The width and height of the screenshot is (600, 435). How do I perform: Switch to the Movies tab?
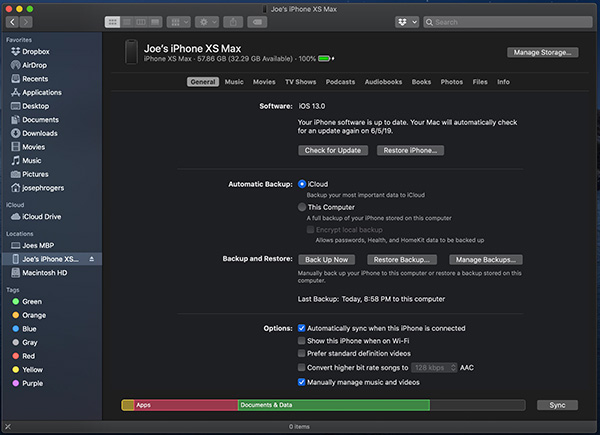[264, 82]
